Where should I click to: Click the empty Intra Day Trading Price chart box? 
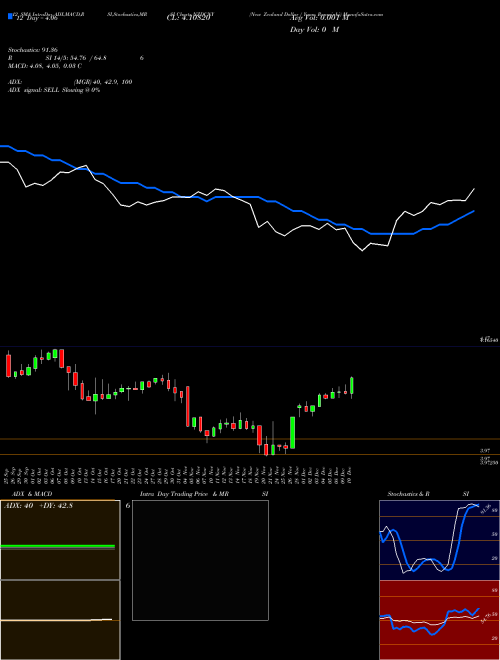[x=200, y=560]
